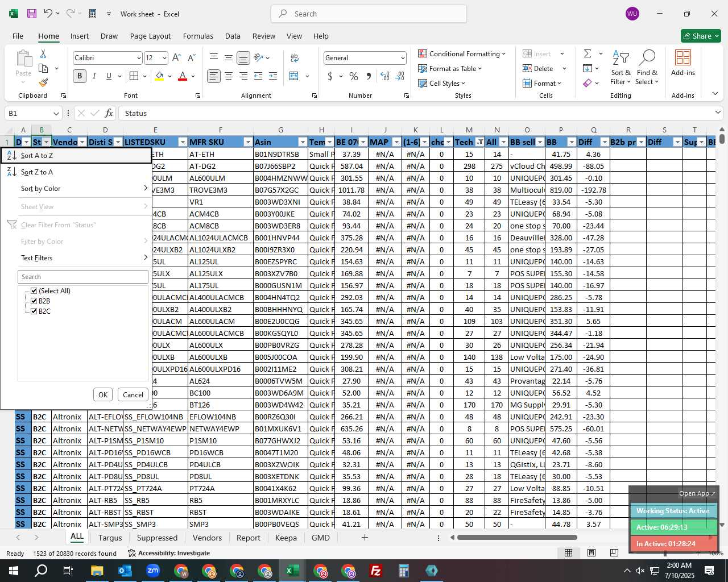
Task: Open Outlook from the taskbar
Action: [125, 571]
